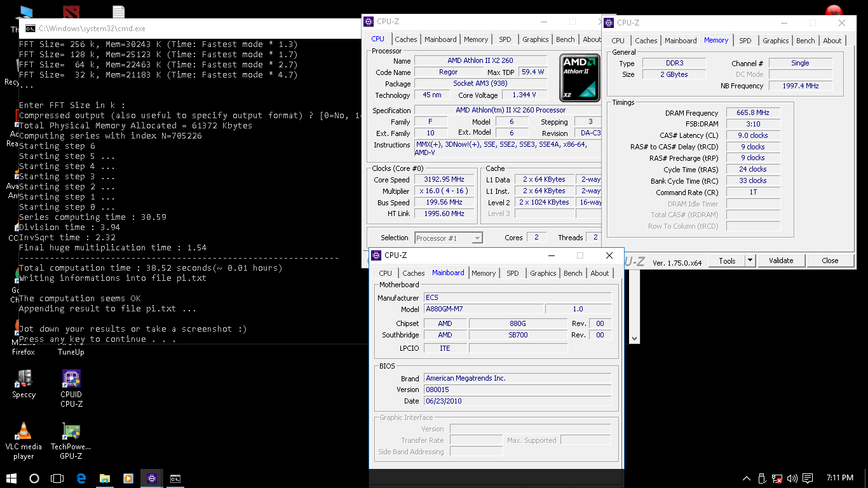Click Tools button in Memory window
868x488 pixels.
pyautogui.click(x=727, y=261)
